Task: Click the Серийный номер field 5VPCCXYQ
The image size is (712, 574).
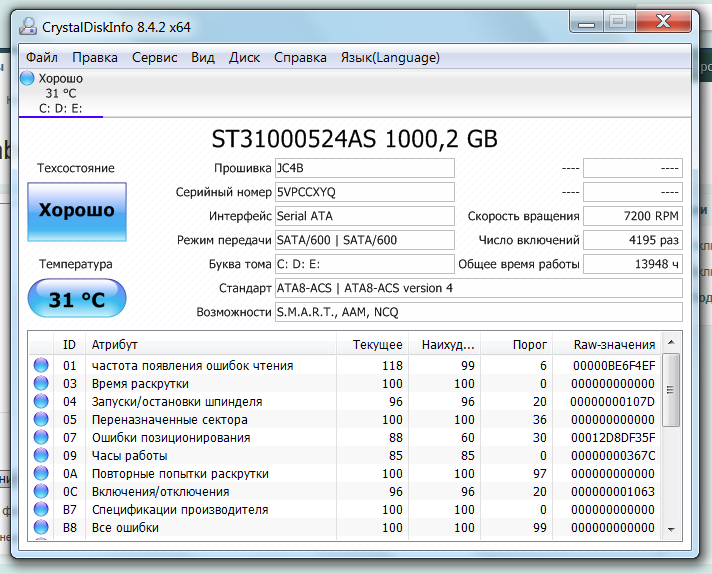Action: tap(364, 192)
